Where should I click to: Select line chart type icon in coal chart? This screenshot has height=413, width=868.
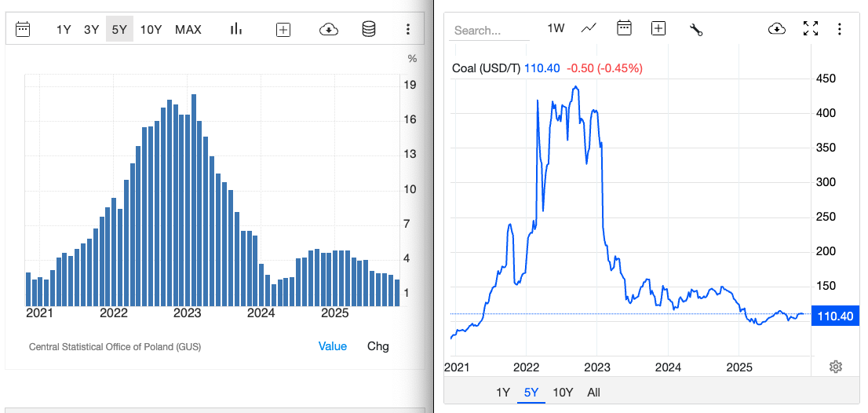coord(589,29)
